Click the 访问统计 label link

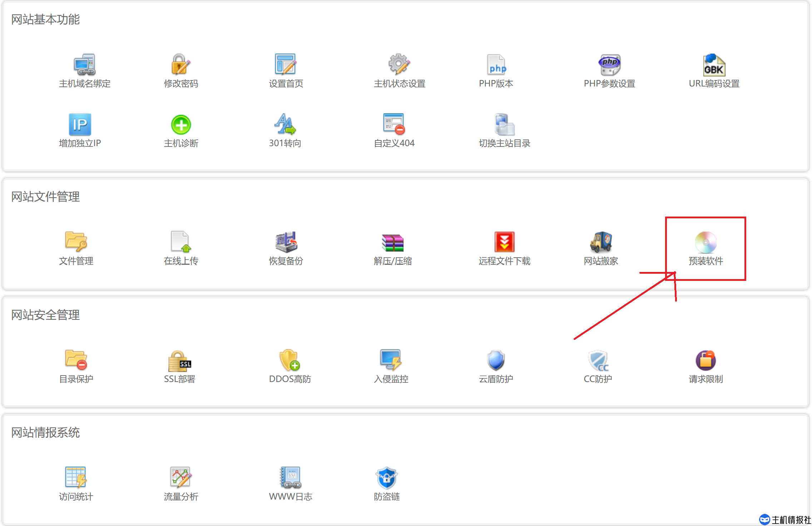pos(76,496)
